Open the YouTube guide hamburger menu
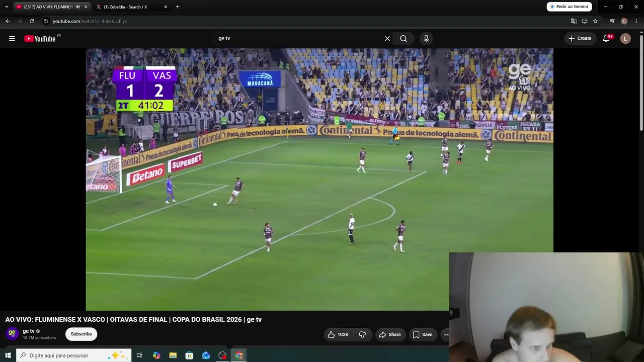Image resolution: width=644 pixels, height=362 pixels. tap(12, 39)
